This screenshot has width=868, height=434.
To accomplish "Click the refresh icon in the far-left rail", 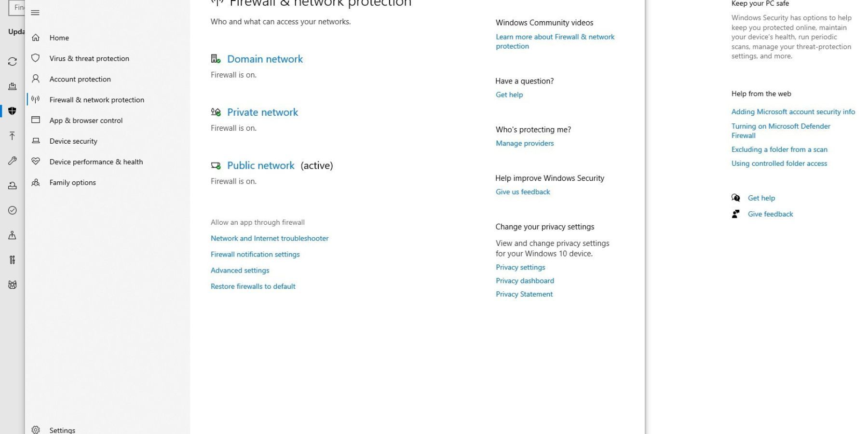I will [x=13, y=62].
